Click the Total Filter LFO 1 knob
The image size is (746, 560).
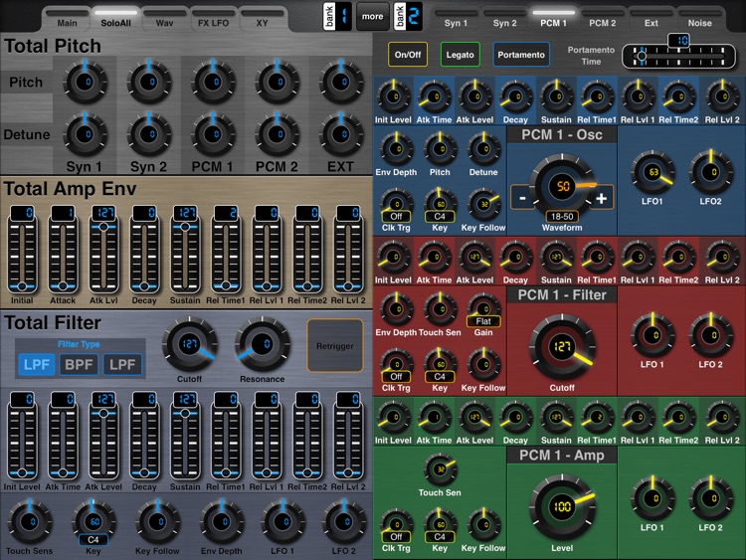(283, 522)
